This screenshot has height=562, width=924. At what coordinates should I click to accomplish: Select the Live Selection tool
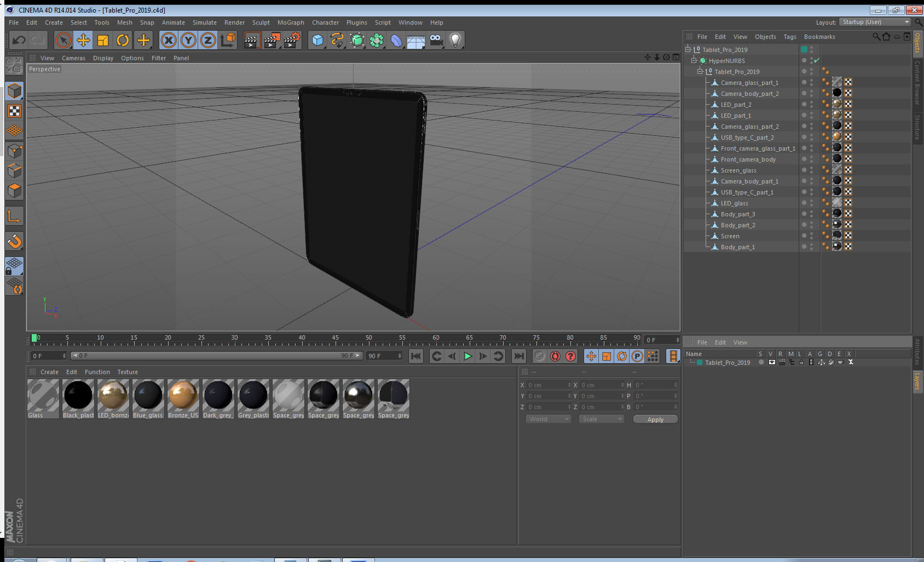pos(63,40)
